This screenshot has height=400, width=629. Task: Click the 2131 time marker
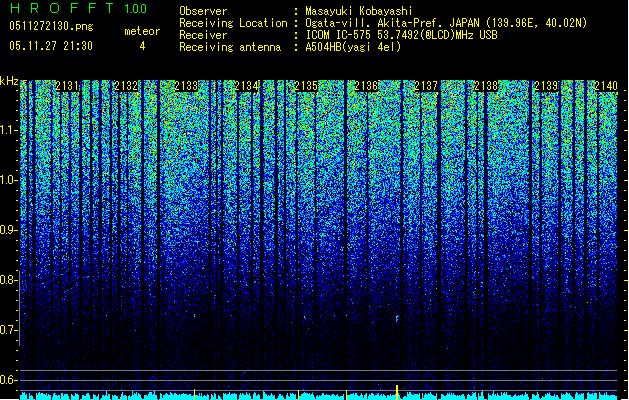[x=67, y=86]
